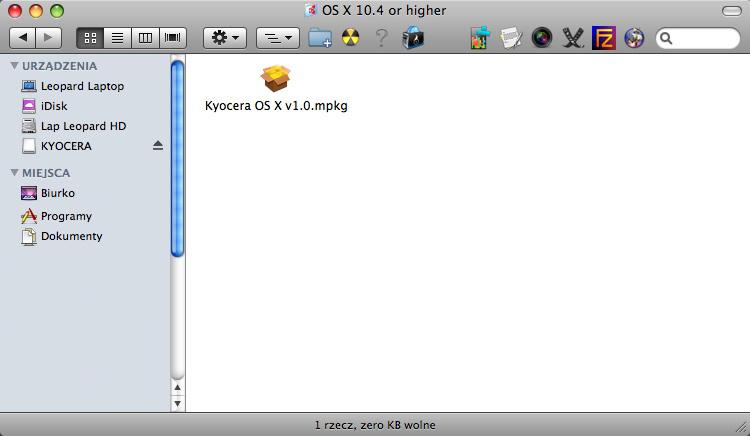The height and width of the screenshot is (436, 750).
Task: Click the sidebar scroll up arrow
Action: [177, 387]
